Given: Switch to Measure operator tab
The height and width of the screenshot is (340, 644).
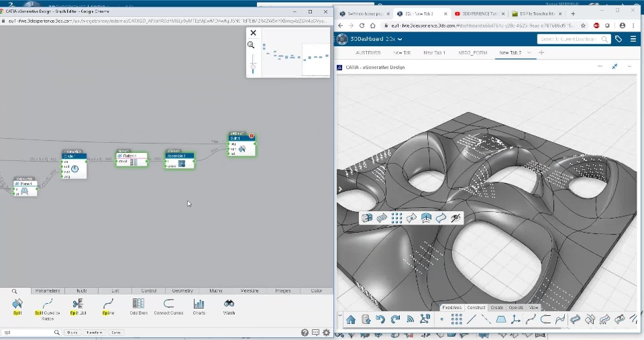Looking at the screenshot, I should click(250, 291).
